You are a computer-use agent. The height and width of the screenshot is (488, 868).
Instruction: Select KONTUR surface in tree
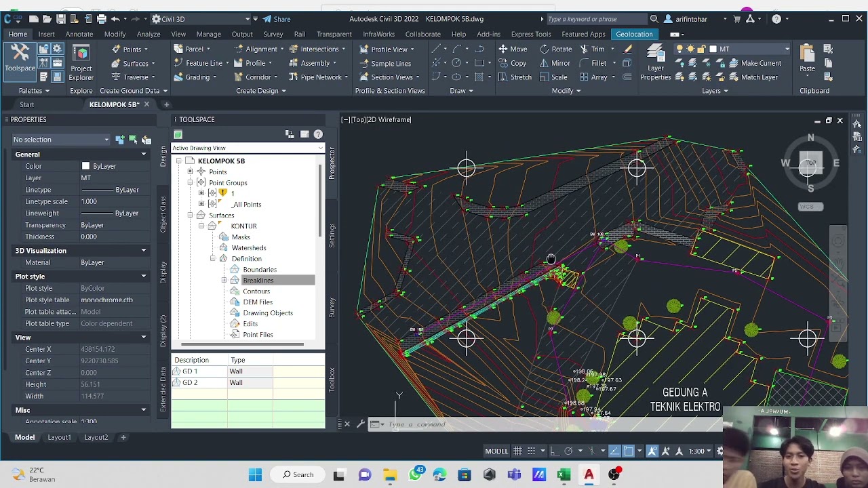[x=243, y=226]
